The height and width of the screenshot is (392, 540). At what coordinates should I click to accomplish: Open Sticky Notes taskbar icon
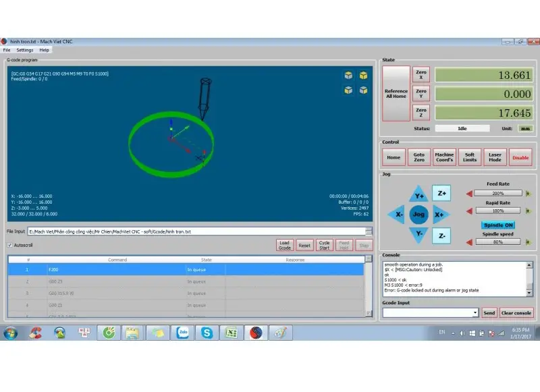click(157, 333)
